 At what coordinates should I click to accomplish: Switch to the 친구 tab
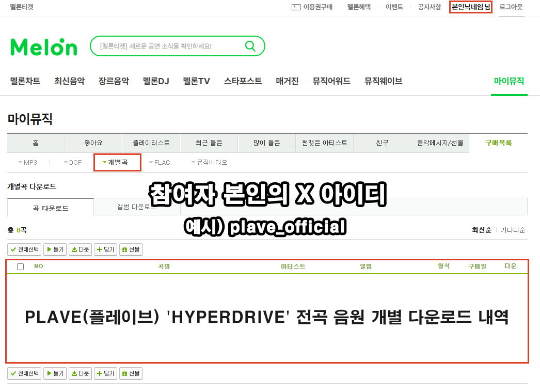click(x=382, y=143)
